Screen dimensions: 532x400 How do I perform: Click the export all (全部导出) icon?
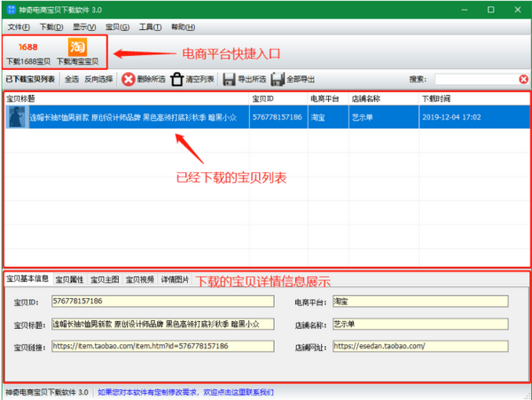coord(278,79)
